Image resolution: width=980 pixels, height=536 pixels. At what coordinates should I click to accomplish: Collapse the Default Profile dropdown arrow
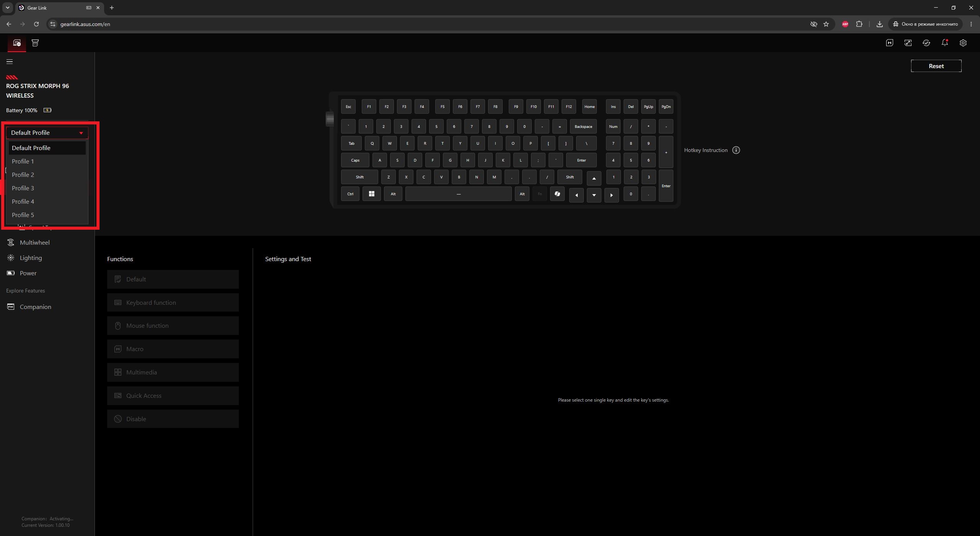pos(81,133)
